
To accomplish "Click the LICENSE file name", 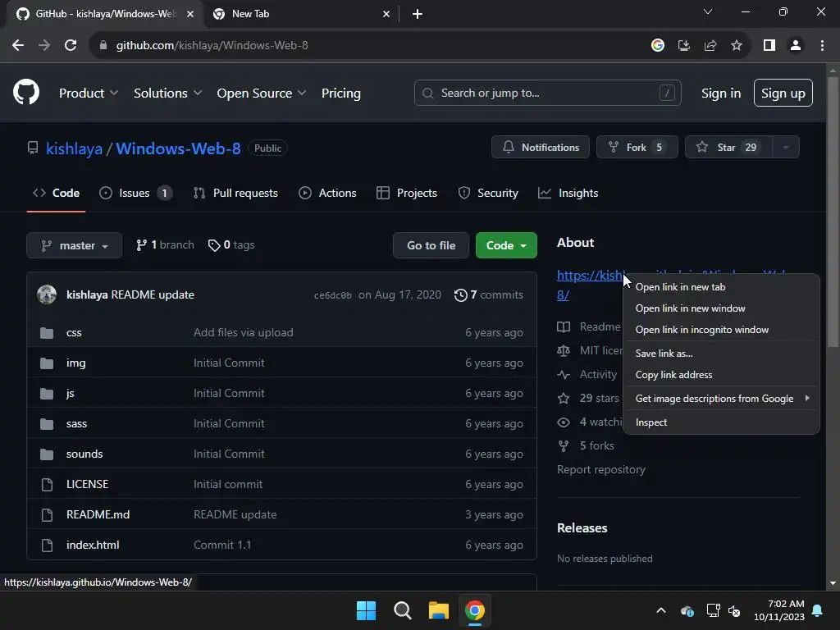I will 87,484.
